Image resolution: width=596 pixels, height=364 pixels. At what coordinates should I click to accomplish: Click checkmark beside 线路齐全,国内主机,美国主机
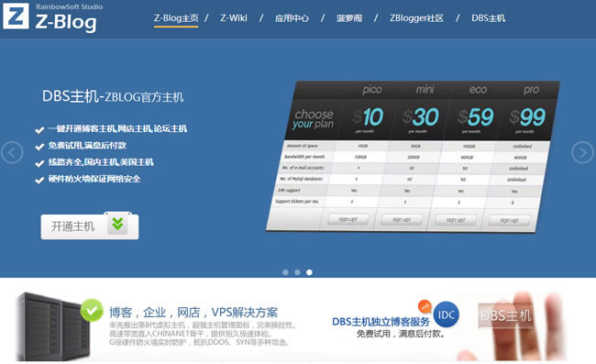point(39,163)
